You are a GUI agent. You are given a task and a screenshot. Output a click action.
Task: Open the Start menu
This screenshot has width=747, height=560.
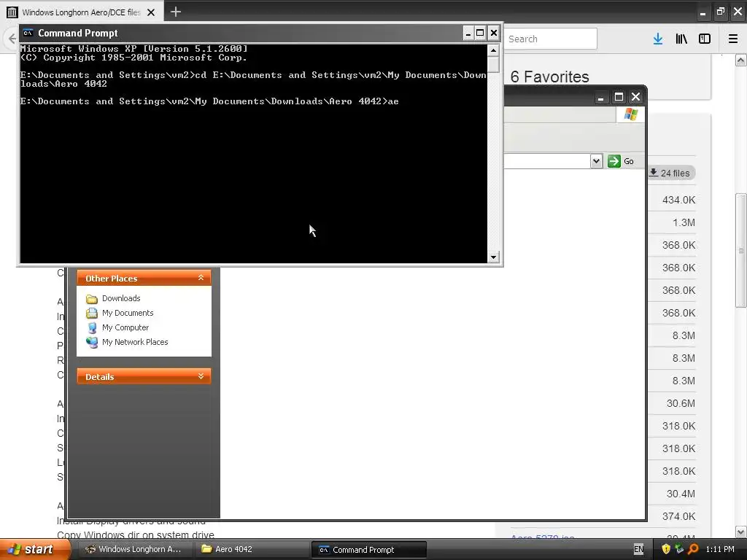(34, 549)
